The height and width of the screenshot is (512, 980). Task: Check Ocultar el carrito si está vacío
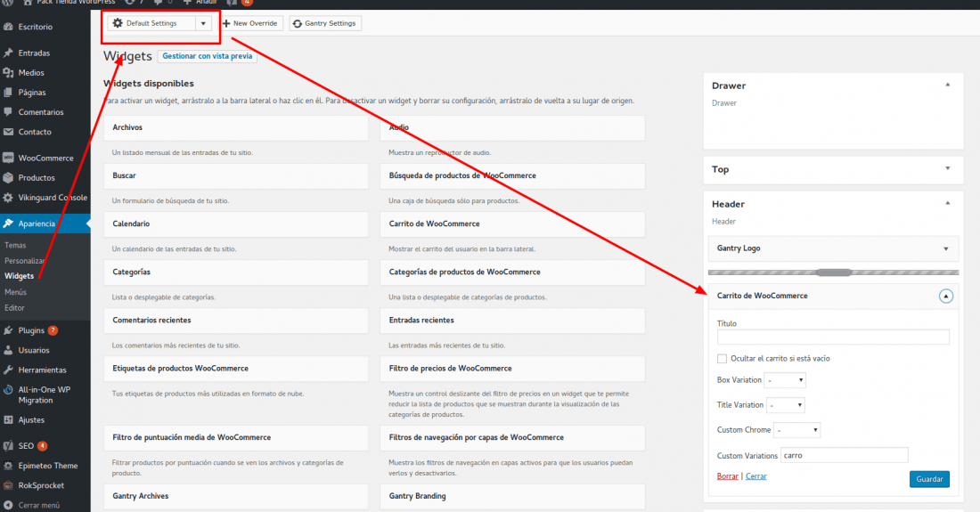coord(722,358)
